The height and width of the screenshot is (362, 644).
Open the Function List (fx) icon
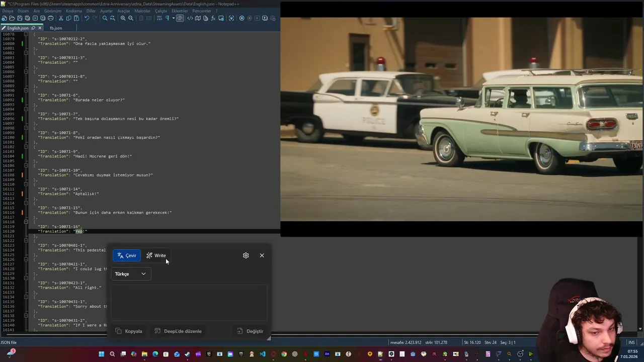pyautogui.click(x=213, y=18)
